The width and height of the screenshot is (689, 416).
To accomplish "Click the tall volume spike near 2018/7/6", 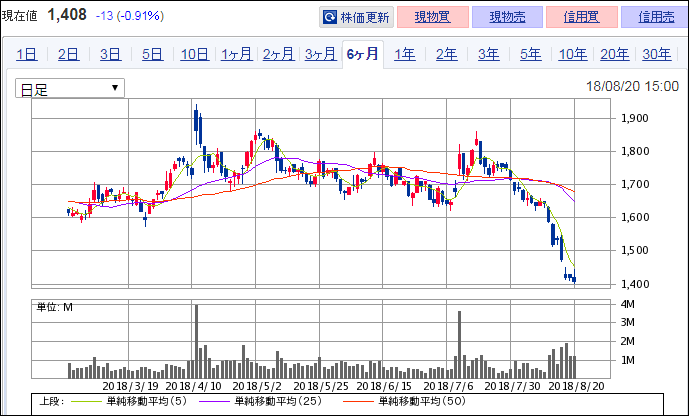I will tap(460, 345).
